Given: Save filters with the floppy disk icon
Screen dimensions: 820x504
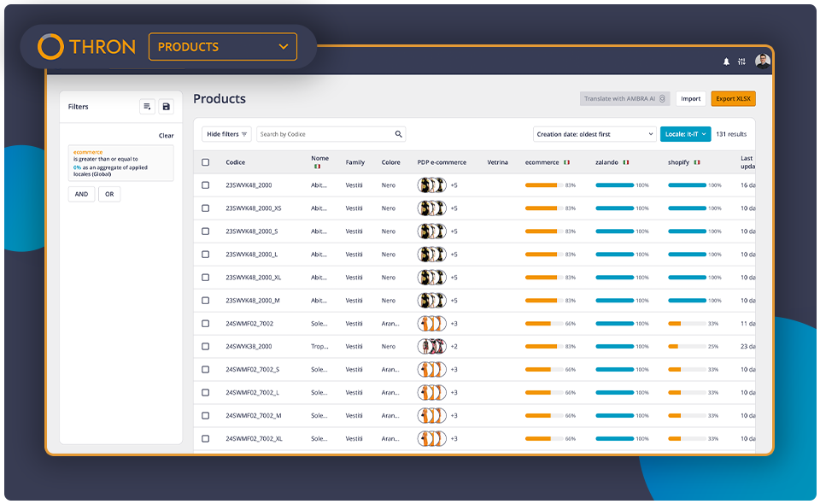Looking at the screenshot, I should pyautogui.click(x=167, y=107).
